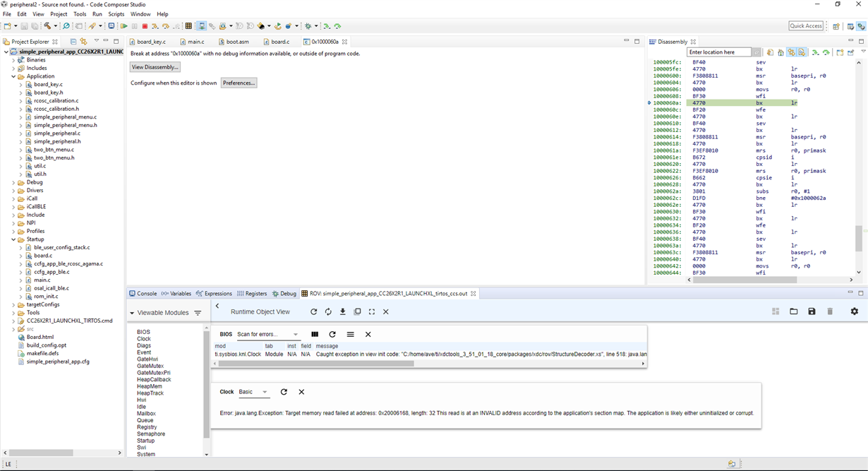Click Open Perspective icon near Quick Access
868x471 pixels.
point(836,26)
